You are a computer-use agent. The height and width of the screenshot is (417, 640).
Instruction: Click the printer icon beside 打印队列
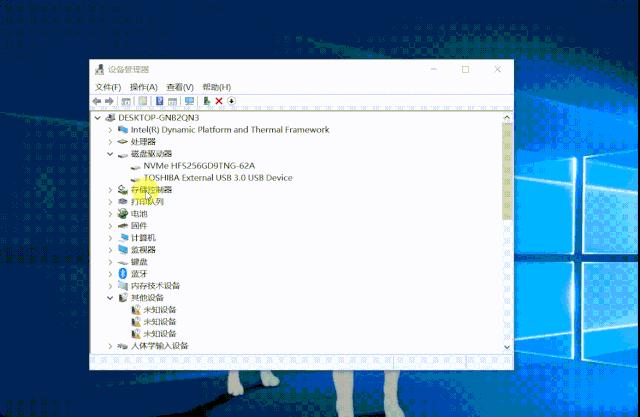122,202
